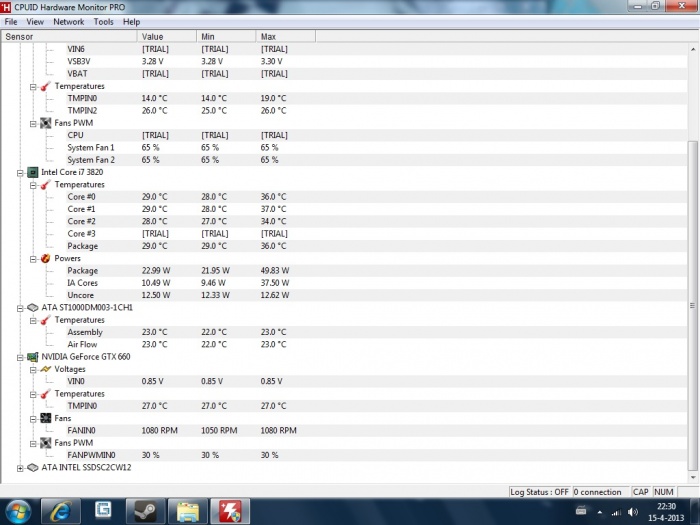This screenshot has width=700, height=525.
Task: Click thermometer icon of Intel Core i7 Temperatures
Action: 46,185
